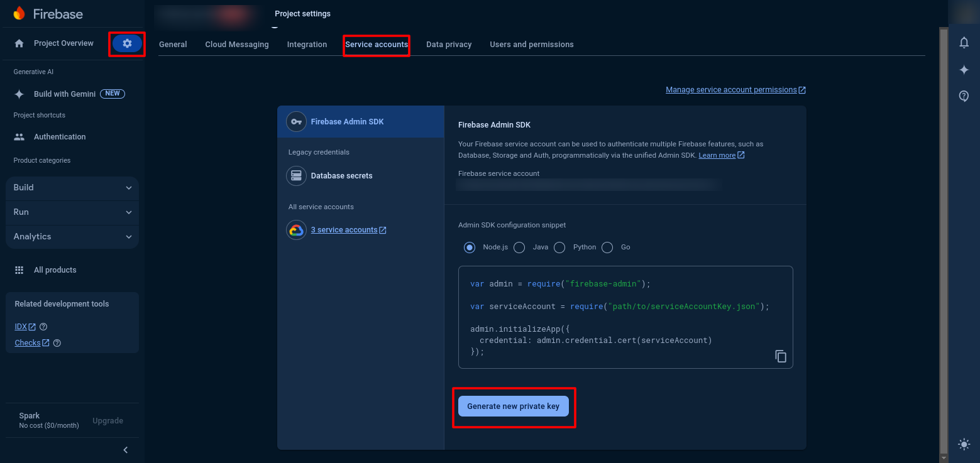Image resolution: width=980 pixels, height=463 pixels.
Task: Open Gemini sparkle icon in right rail
Action: [x=964, y=70]
